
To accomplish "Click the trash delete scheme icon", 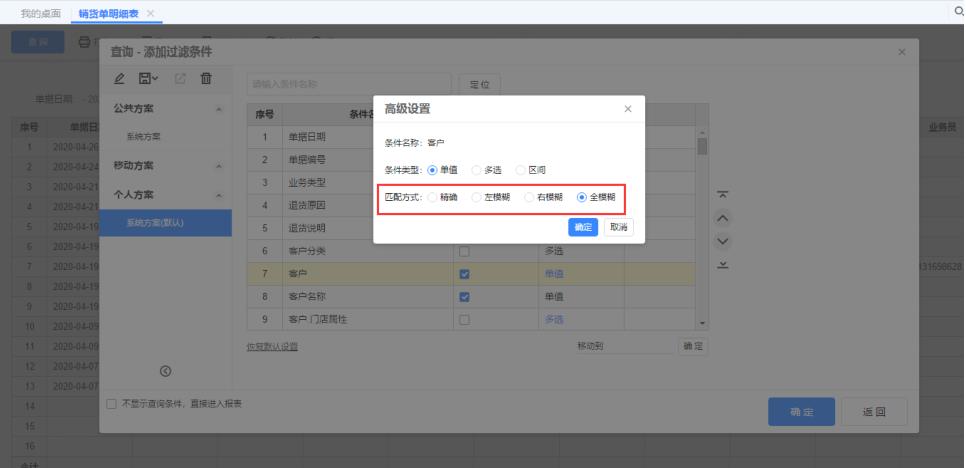I will click(x=206, y=79).
